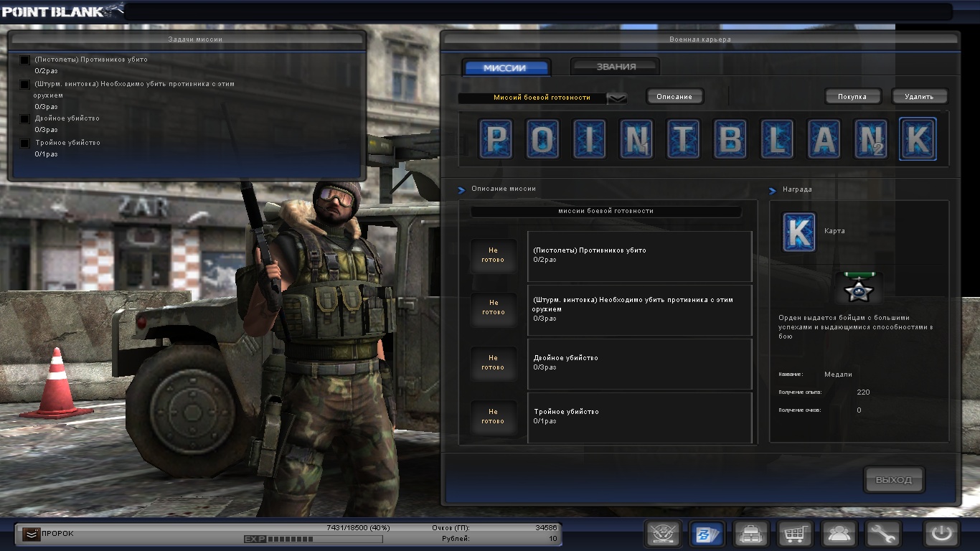
Task: Click the Военная карьера window title
Action: click(x=700, y=39)
